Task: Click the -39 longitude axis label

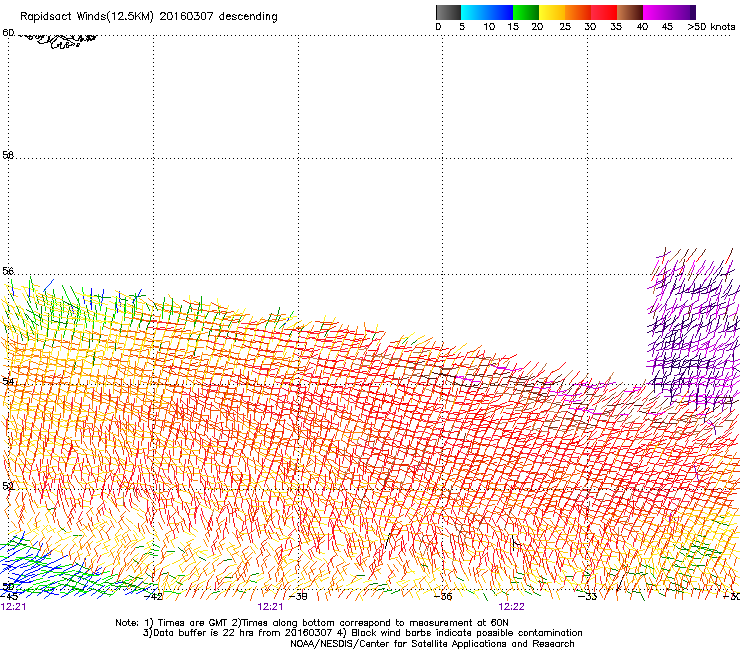Action: click(x=298, y=597)
